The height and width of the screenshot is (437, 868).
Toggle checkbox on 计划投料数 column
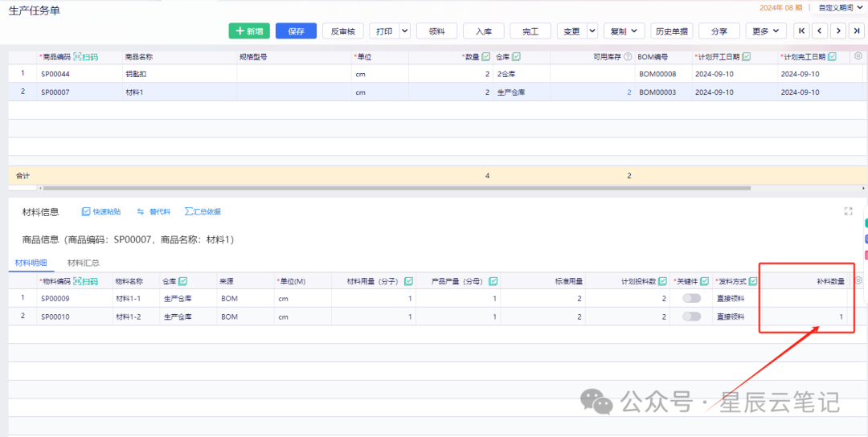pos(662,281)
